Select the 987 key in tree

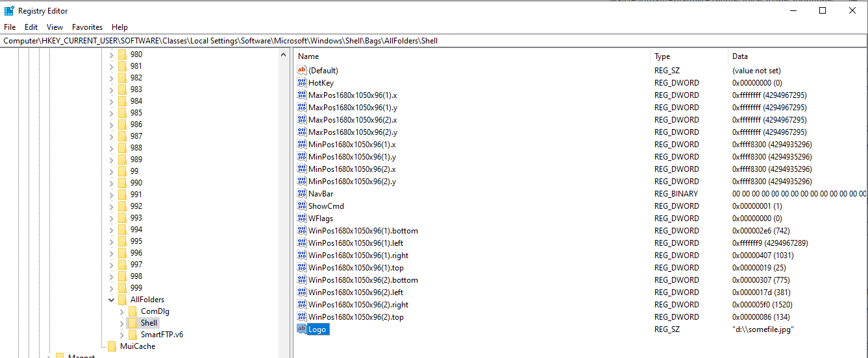click(x=136, y=136)
